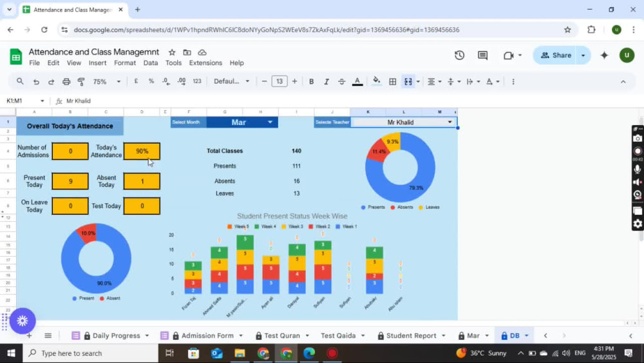Open File Explorer from taskbar
Viewport: 644px width, 363px height.
point(240,353)
